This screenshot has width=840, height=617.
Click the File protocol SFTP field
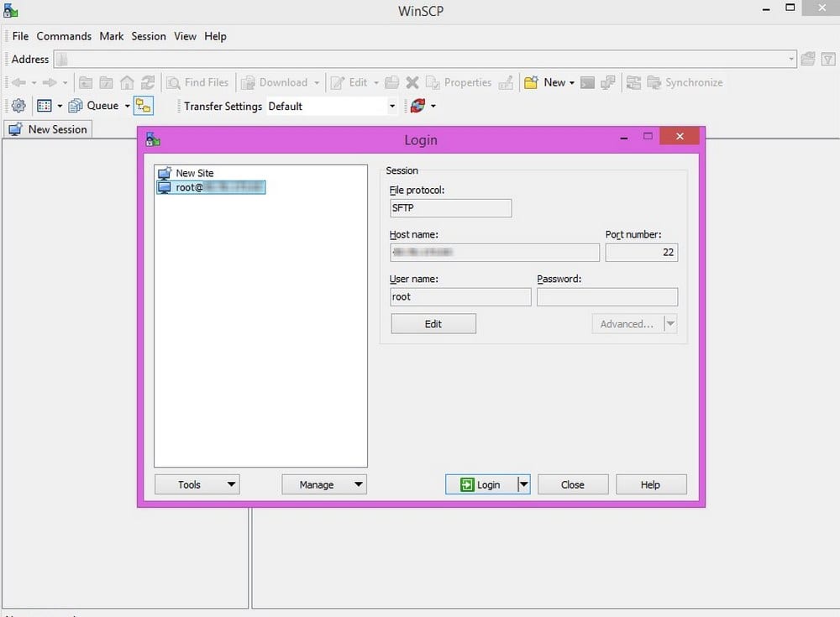[x=450, y=208]
